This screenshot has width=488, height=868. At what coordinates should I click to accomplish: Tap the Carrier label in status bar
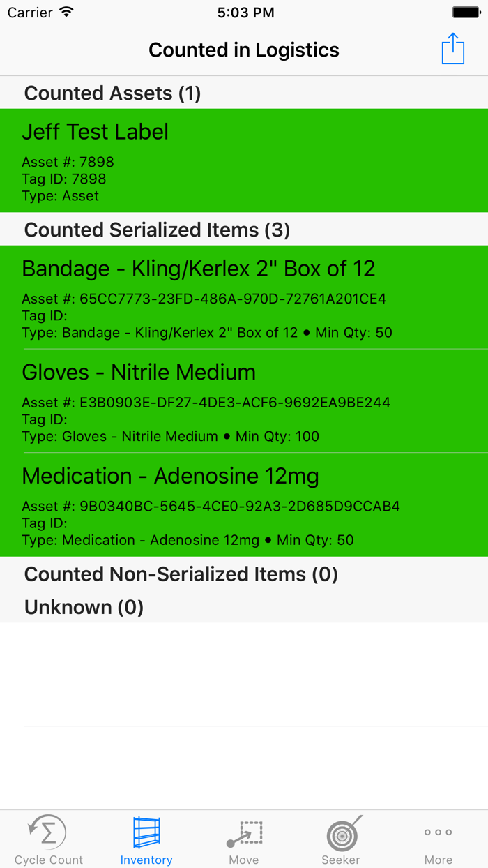[x=30, y=13]
